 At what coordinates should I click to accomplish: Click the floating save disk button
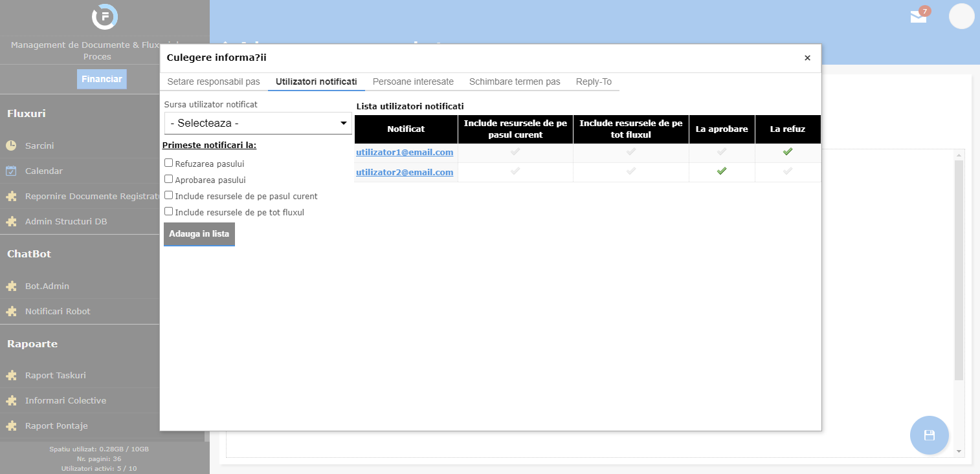click(930, 435)
